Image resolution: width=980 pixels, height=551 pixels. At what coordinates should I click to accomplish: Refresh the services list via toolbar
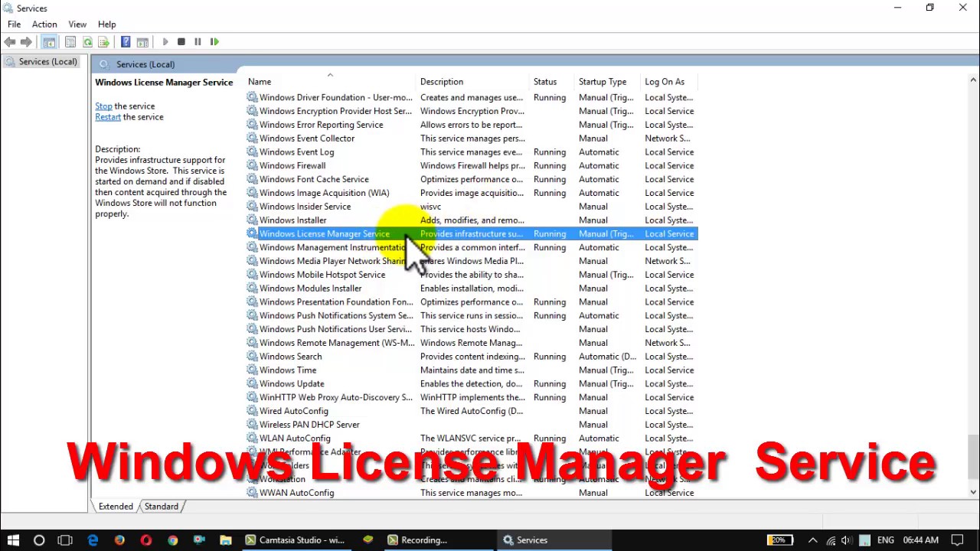[87, 42]
